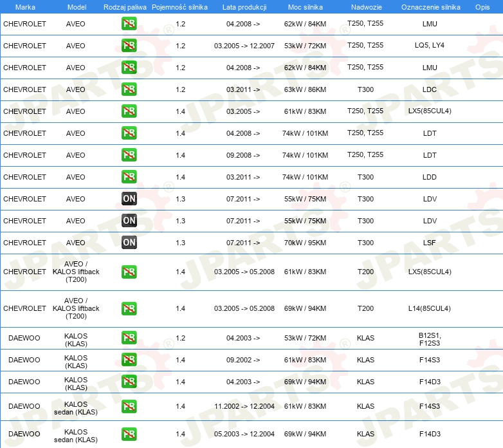The image size is (503, 448).
Task: Select the Model column header
Action: (x=76, y=6)
